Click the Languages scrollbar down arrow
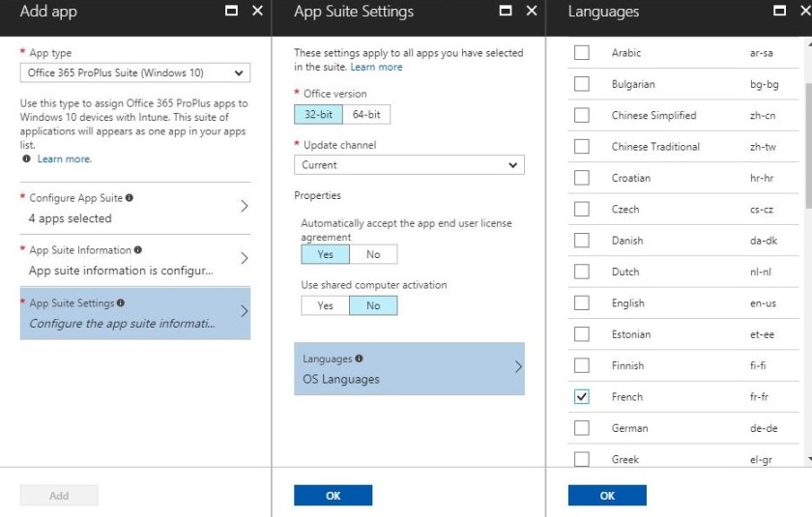Image resolution: width=812 pixels, height=517 pixels. pos(808,459)
